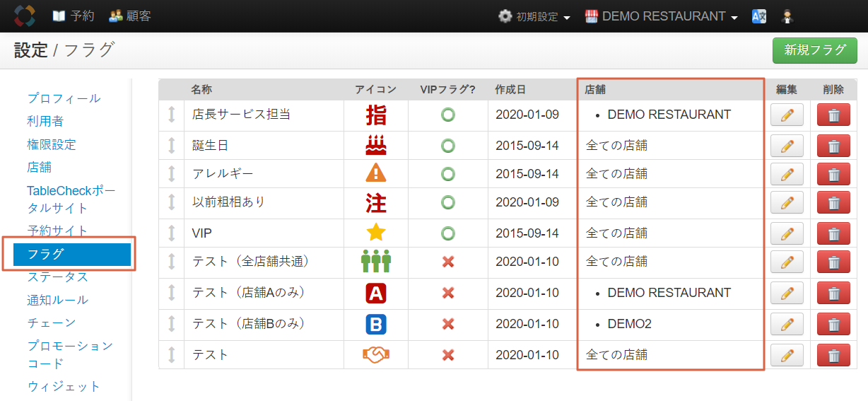The image size is (868, 401).
Task: Delete the VIP flag
Action: coord(833,233)
